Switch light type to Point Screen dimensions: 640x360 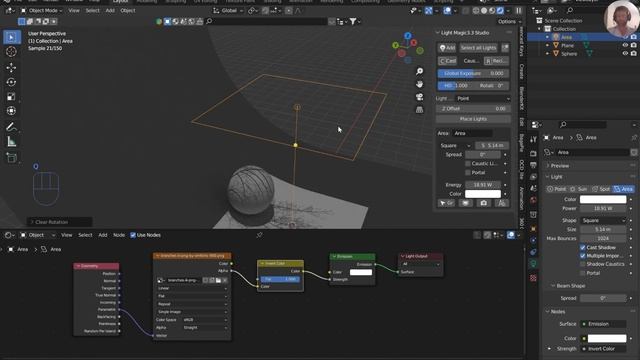[x=556, y=189]
